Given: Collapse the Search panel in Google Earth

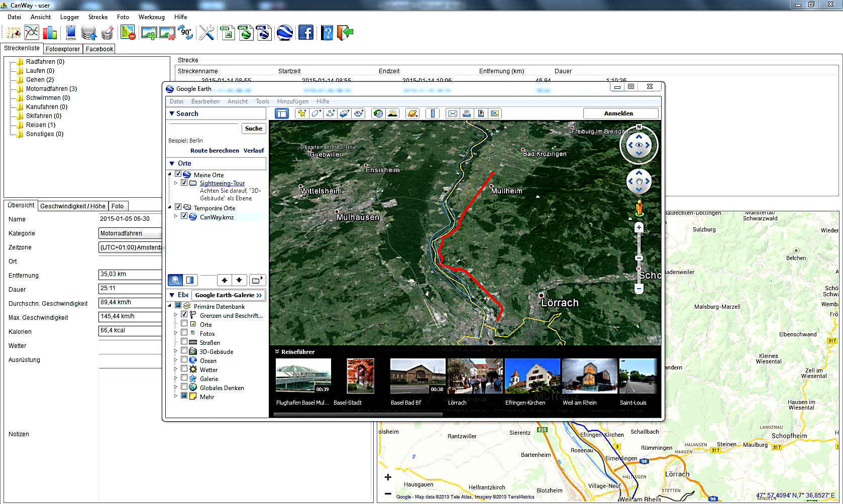Looking at the screenshot, I should (172, 114).
